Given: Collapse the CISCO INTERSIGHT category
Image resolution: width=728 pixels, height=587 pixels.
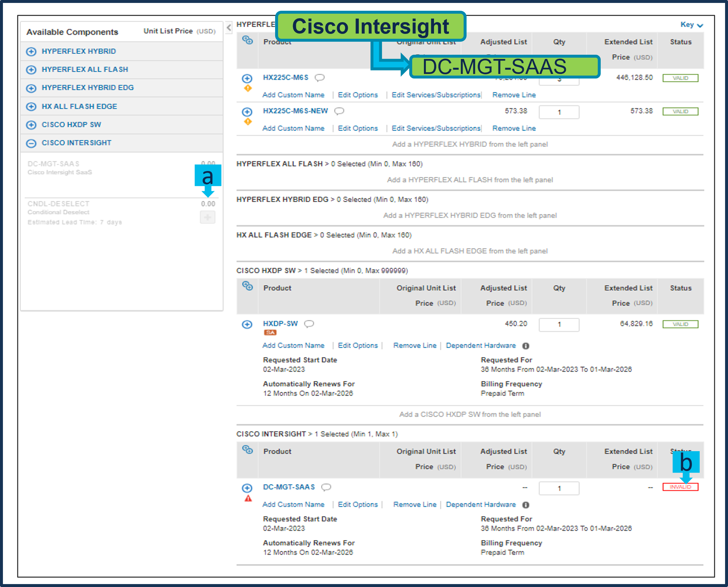Looking at the screenshot, I should [31, 143].
